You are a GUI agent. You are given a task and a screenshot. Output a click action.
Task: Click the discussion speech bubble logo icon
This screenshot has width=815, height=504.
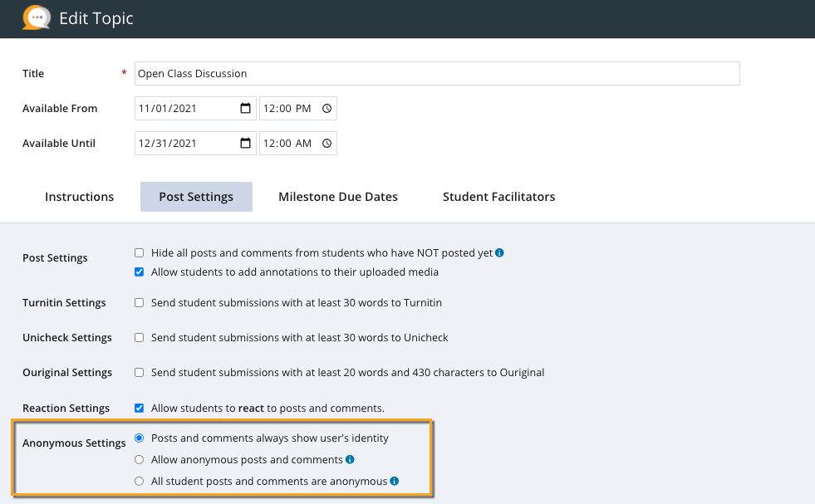[x=36, y=17]
